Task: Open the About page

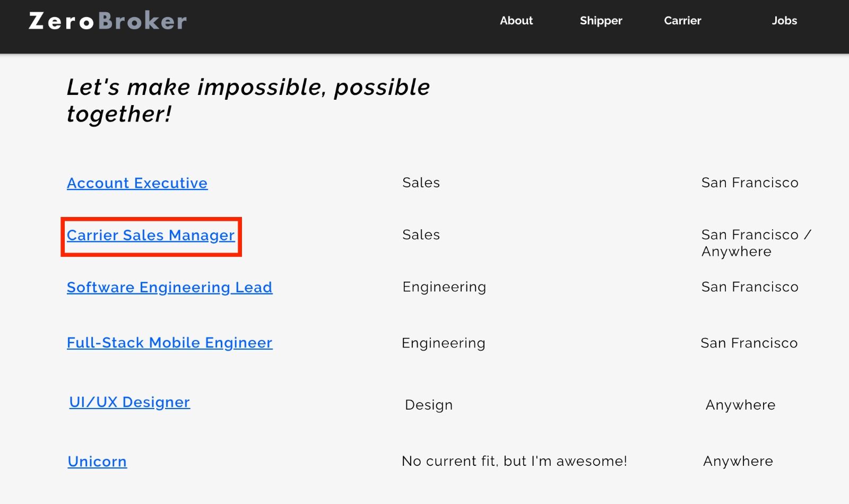Action: (516, 21)
